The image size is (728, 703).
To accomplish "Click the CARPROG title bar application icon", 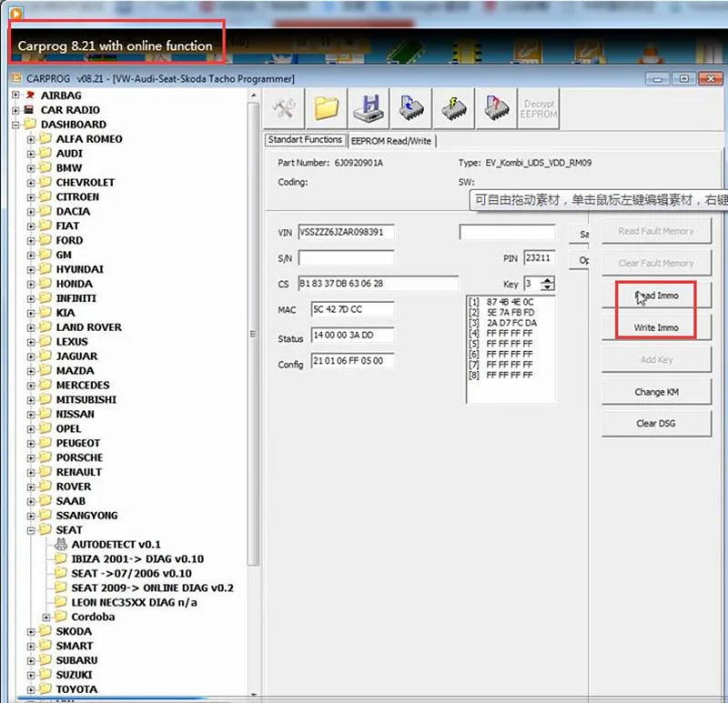I will point(16,78).
